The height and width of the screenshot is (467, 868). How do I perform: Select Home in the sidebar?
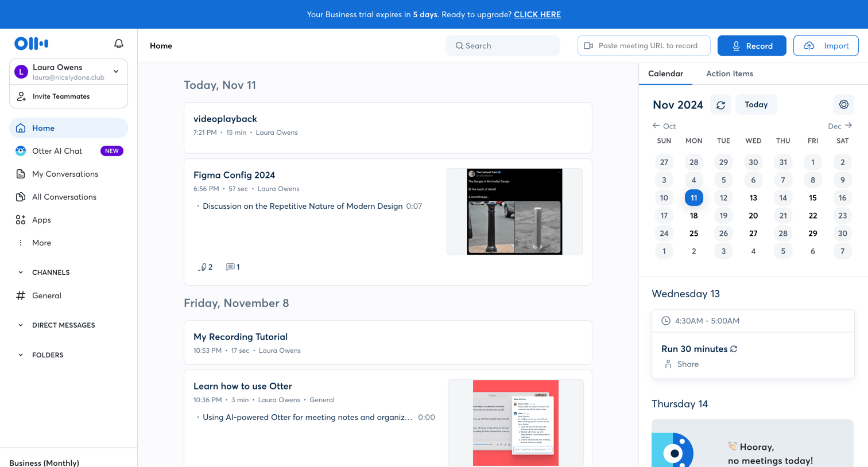(68, 128)
